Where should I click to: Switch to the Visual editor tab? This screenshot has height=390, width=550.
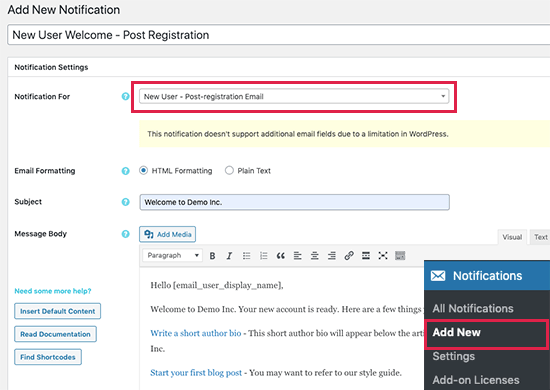pos(512,237)
